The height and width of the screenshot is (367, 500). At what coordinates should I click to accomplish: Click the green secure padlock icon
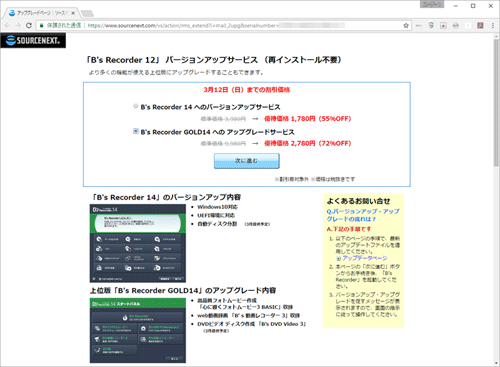point(41,25)
